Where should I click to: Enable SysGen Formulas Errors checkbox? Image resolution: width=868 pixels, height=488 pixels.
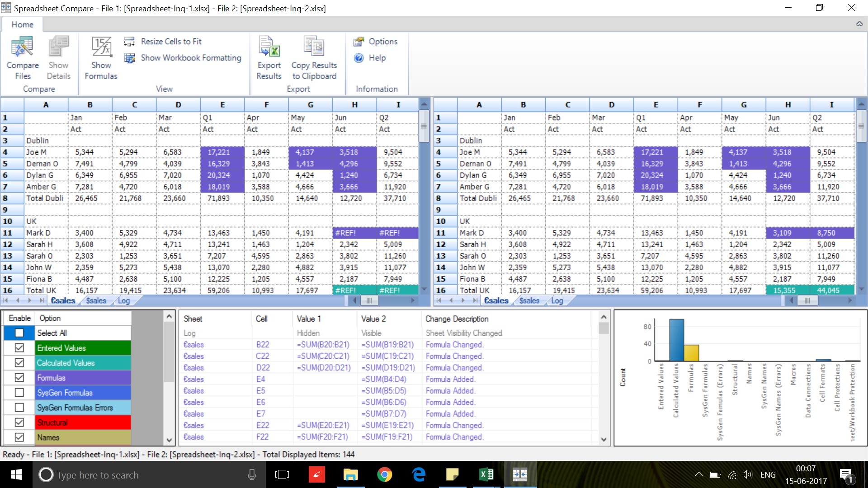click(19, 408)
